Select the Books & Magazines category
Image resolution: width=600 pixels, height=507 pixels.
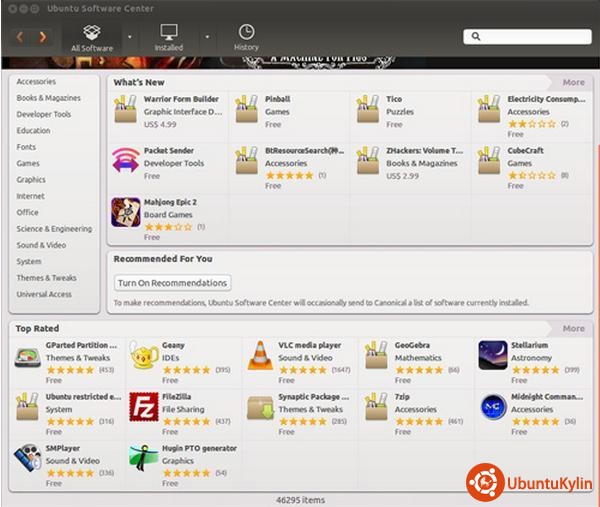pos(49,98)
